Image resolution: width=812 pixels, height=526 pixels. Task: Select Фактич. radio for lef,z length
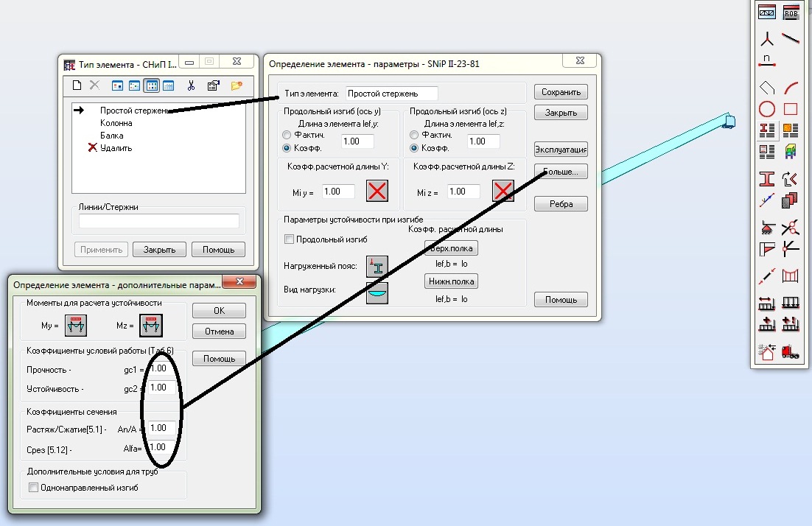click(414, 135)
